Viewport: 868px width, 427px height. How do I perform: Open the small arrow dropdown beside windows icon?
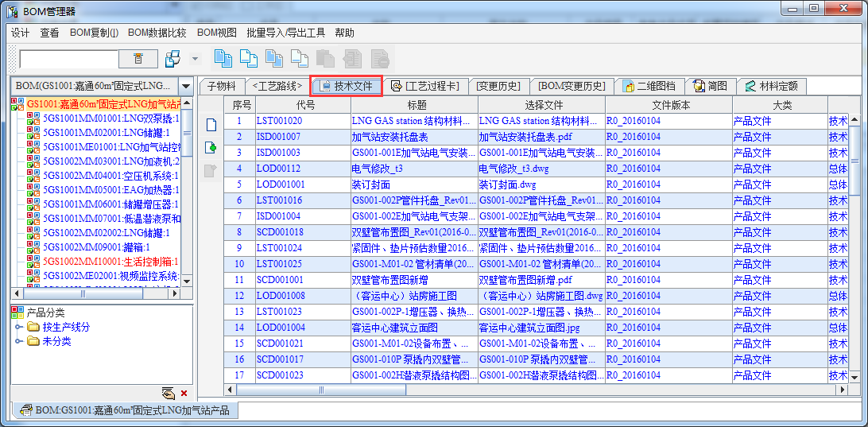[195, 59]
